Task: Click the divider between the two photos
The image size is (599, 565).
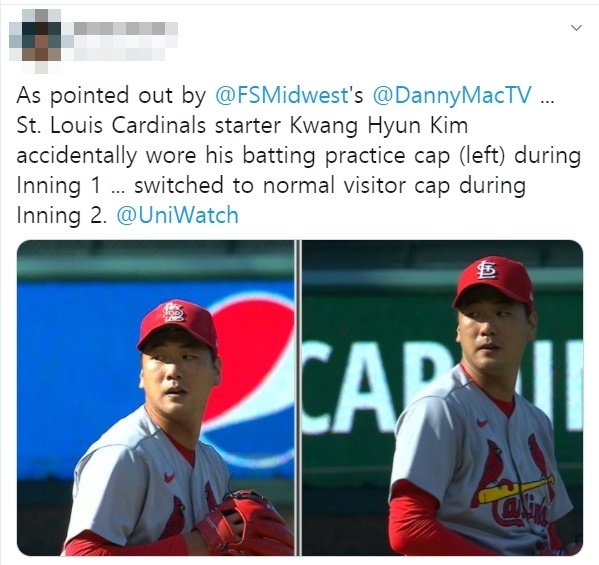Action: click(x=298, y=398)
